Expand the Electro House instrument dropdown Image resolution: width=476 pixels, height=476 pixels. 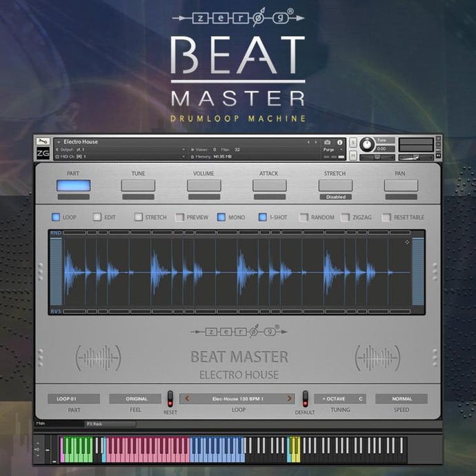pyautogui.click(x=59, y=142)
